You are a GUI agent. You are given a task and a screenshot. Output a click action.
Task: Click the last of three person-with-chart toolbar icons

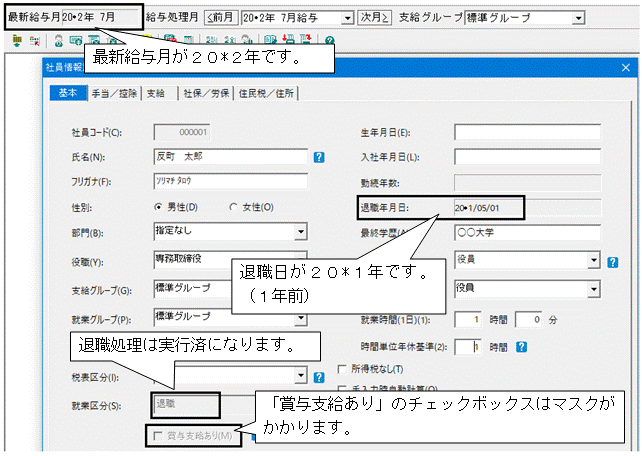pos(247,40)
